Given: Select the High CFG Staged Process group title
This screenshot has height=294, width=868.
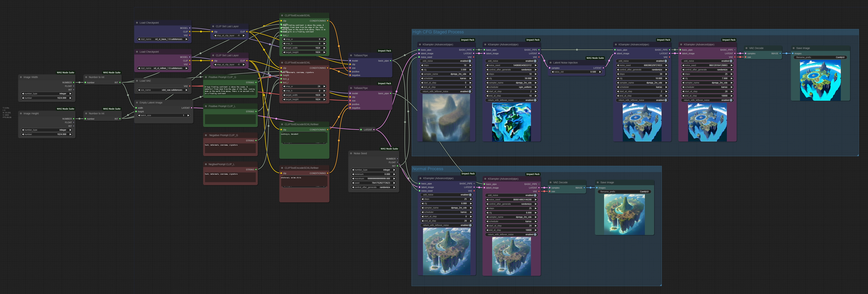Looking at the screenshot, I should click(438, 32).
